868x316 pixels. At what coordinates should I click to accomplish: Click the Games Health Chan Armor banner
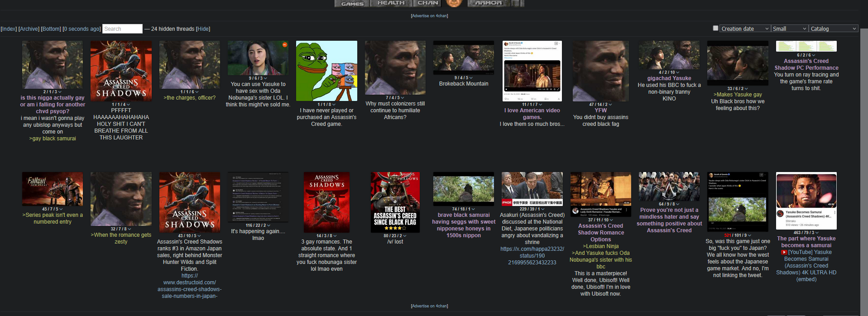[x=429, y=4]
